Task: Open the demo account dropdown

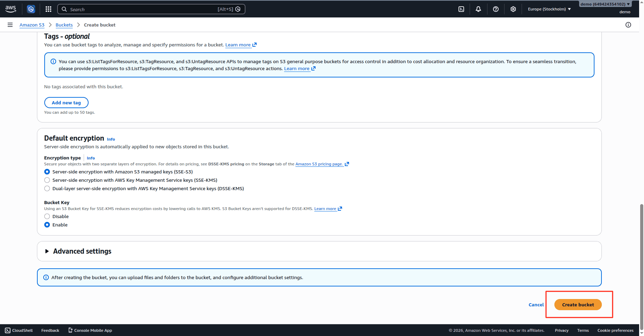Action: 605,4
